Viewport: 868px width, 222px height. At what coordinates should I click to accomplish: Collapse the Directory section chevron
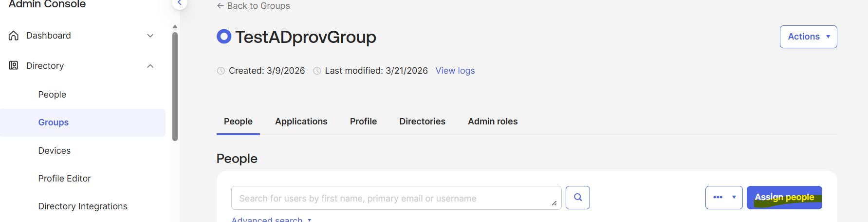coord(150,66)
